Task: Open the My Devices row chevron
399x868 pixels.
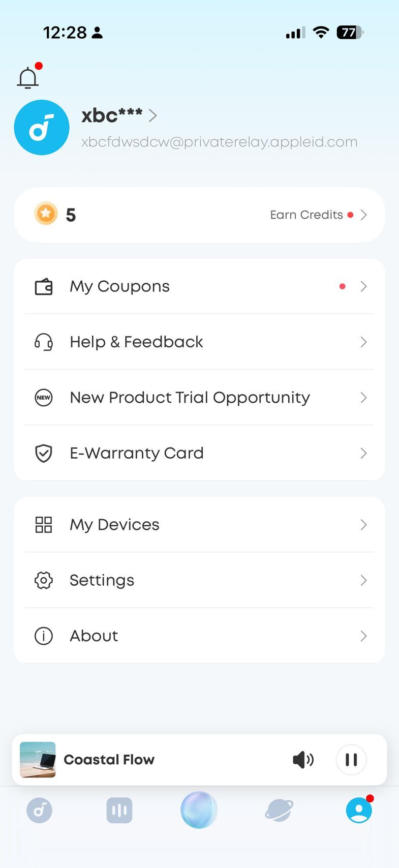Action: point(363,525)
